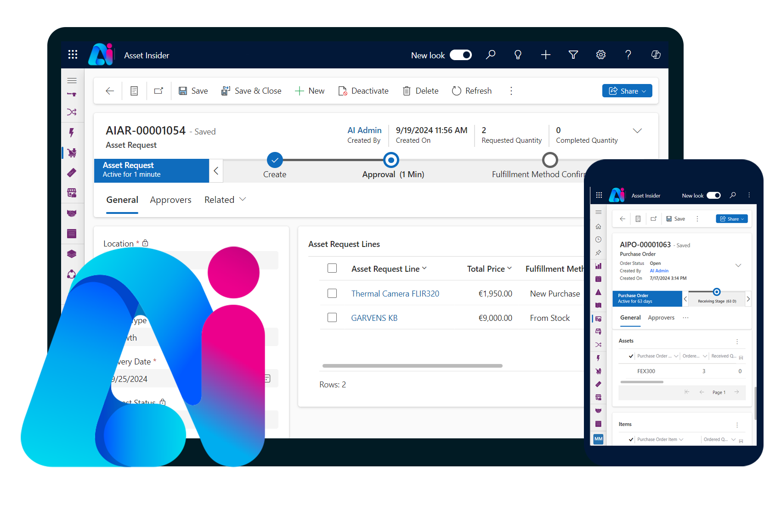The height and width of the screenshot is (532, 781).
Task: Click Save in the tablet command bar
Action: [193, 91]
